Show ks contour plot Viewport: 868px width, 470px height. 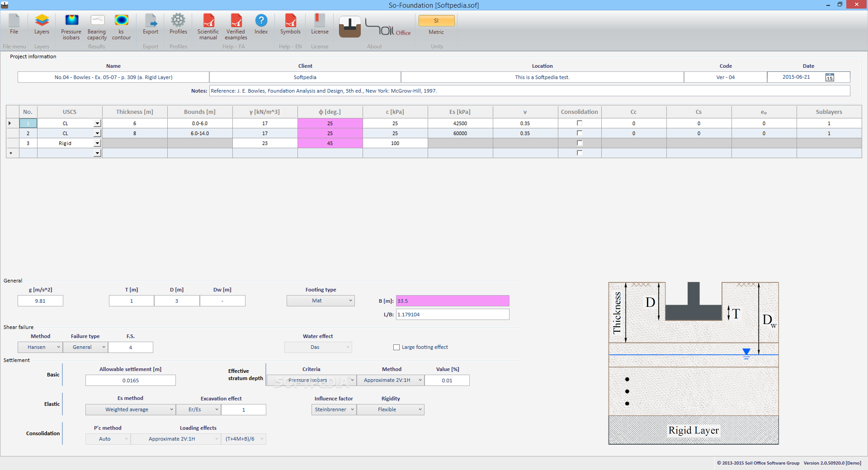(121, 27)
